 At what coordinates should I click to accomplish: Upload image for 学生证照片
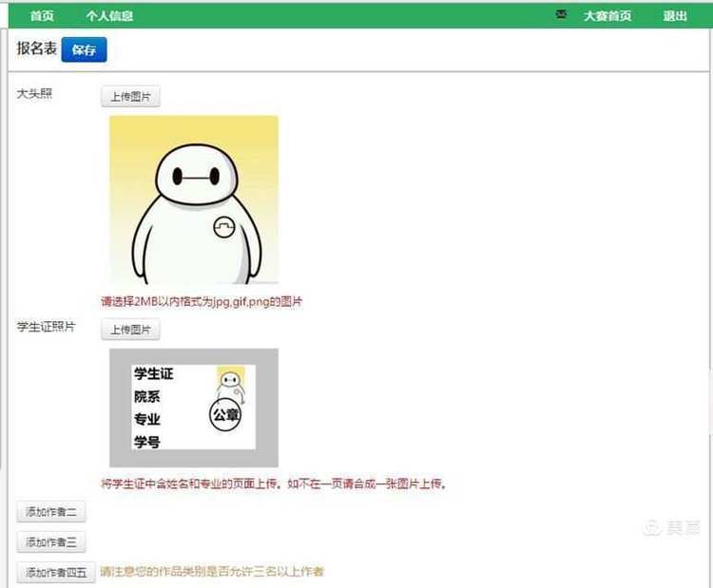click(x=130, y=330)
